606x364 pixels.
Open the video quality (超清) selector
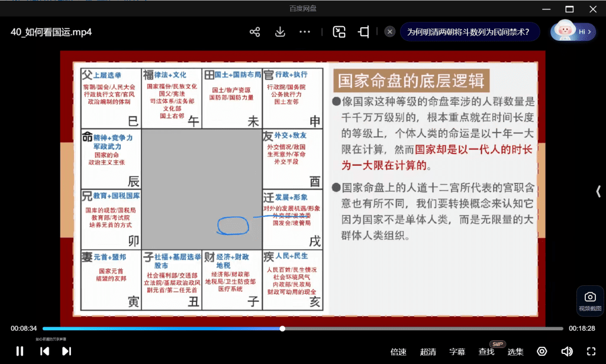[x=428, y=352]
